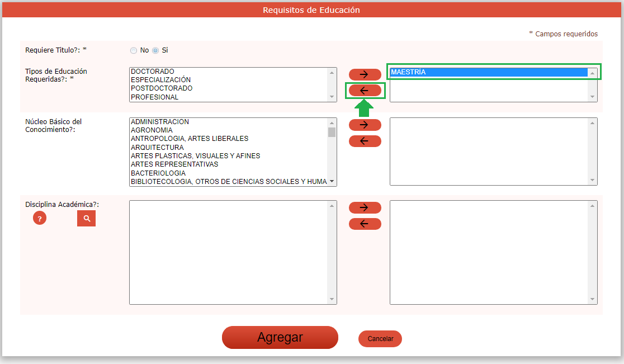
Task: Click the magnifier search icon for Disciplina Académica
Action: point(86,219)
